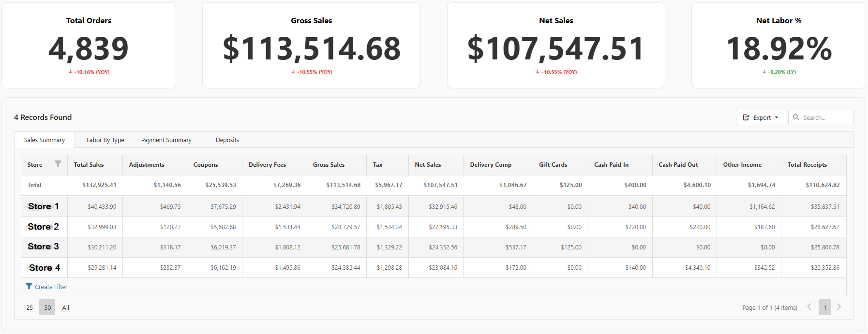The width and height of the screenshot is (868, 334).
Task: Open the Export dropdown arrow
Action: pos(777,117)
